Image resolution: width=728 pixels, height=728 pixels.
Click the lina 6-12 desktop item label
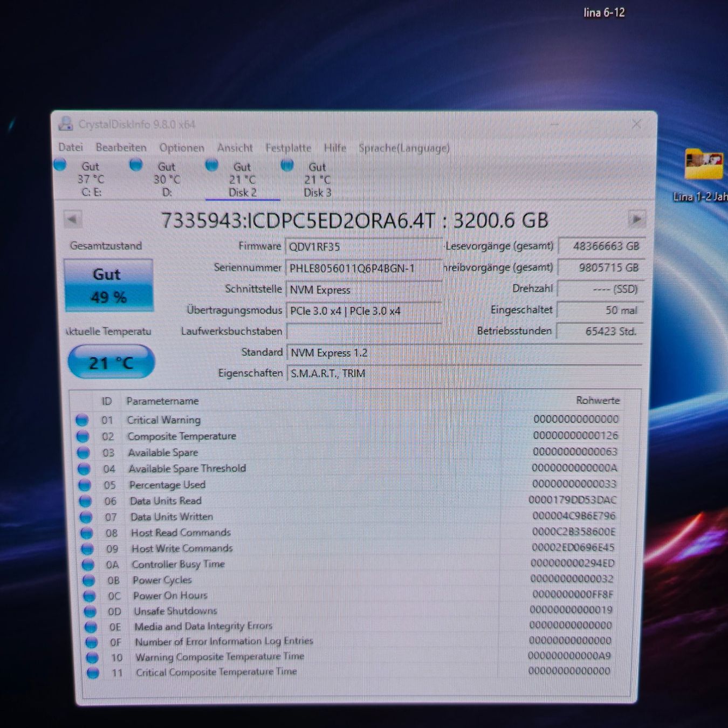pos(604,12)
